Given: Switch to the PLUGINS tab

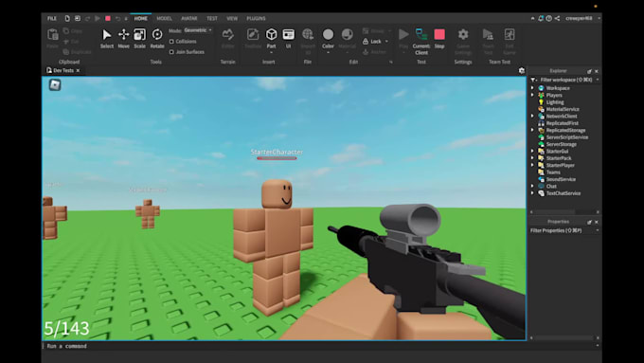Looking at the screenshot, I should (256, 19).
